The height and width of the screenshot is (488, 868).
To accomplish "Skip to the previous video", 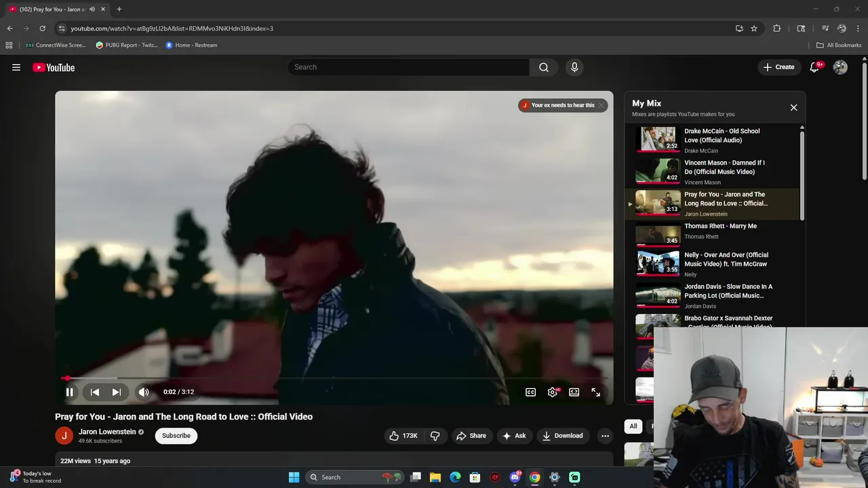I will click(x=95, y=392).
